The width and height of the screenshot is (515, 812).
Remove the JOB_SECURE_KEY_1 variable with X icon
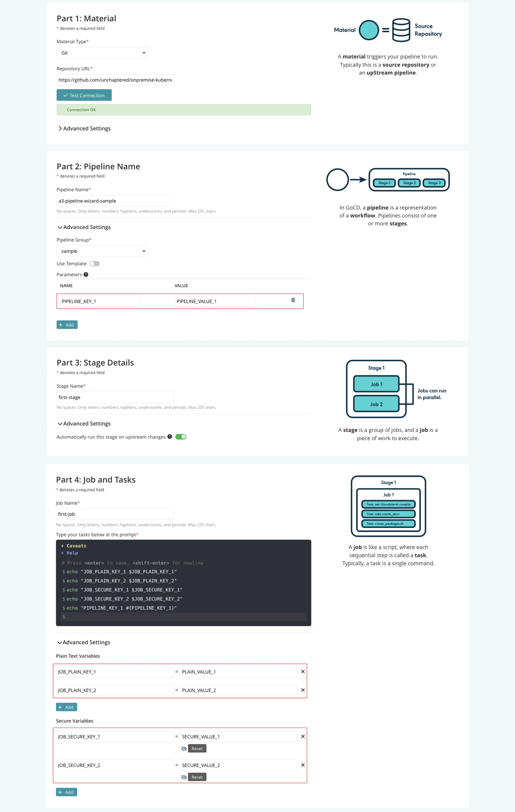pos(303,736)
